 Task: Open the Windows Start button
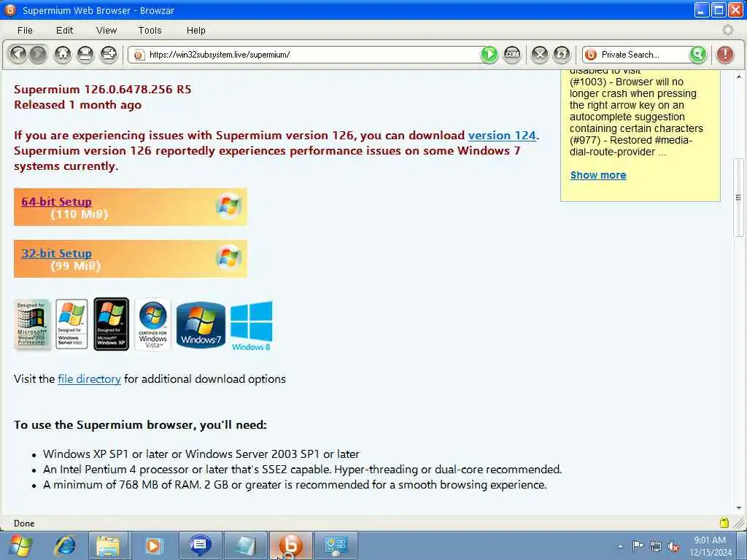tap(21, 545)
